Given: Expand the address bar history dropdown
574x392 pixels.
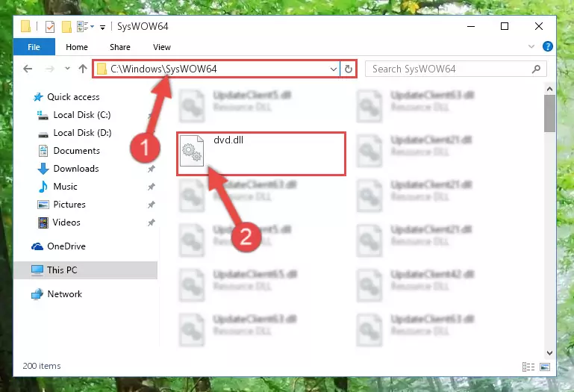Looking at the screenshot, I should click(333, 69).
